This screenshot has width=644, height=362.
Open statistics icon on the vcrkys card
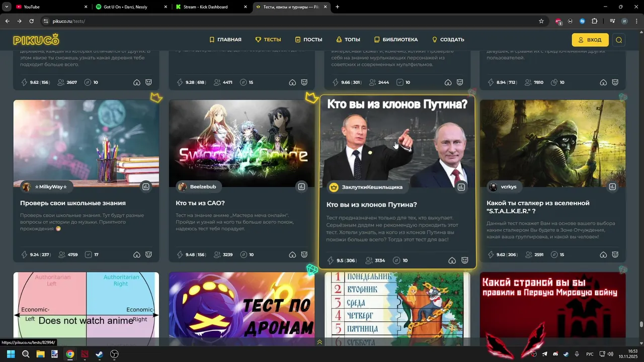point(612,187)
